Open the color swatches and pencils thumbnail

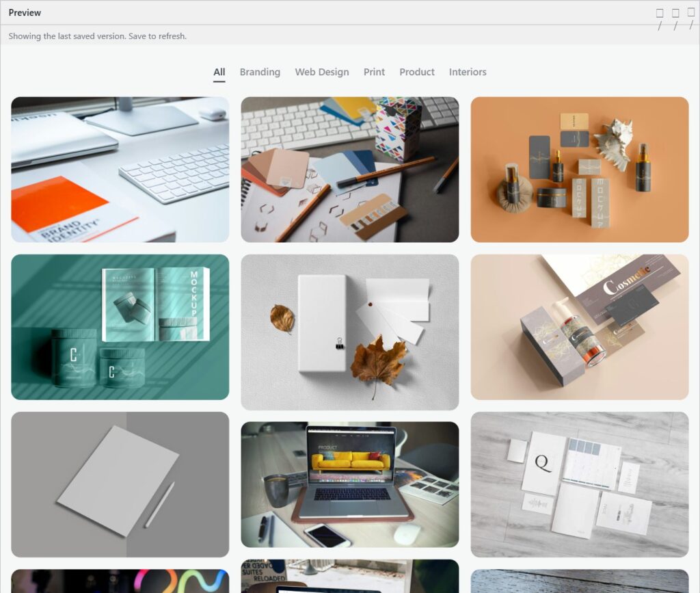click(x=350, y=170)
